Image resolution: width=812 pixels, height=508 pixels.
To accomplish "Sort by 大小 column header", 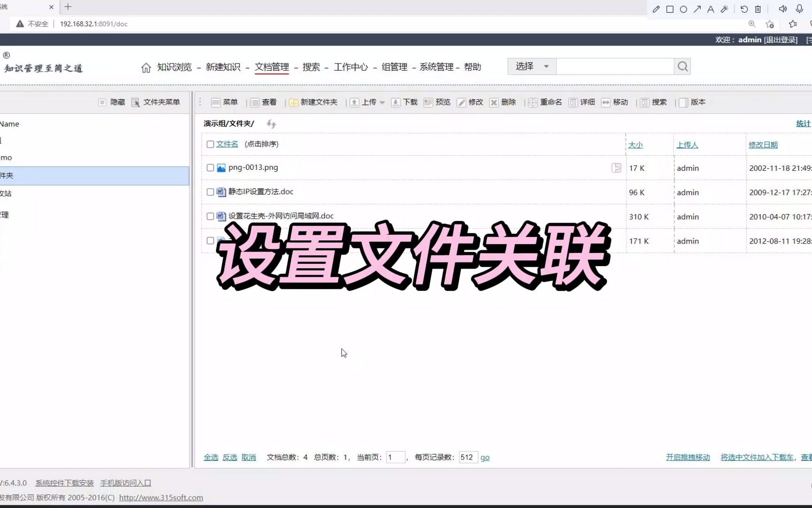I will (x=635, y=145).
